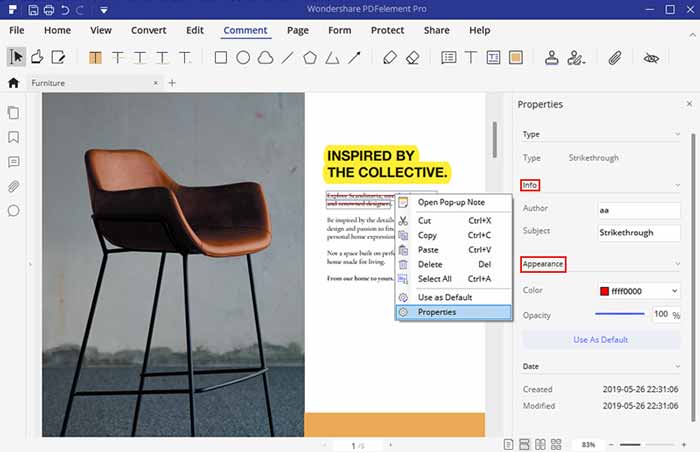Collapse the Info section chevron

[x=677, y=185]
